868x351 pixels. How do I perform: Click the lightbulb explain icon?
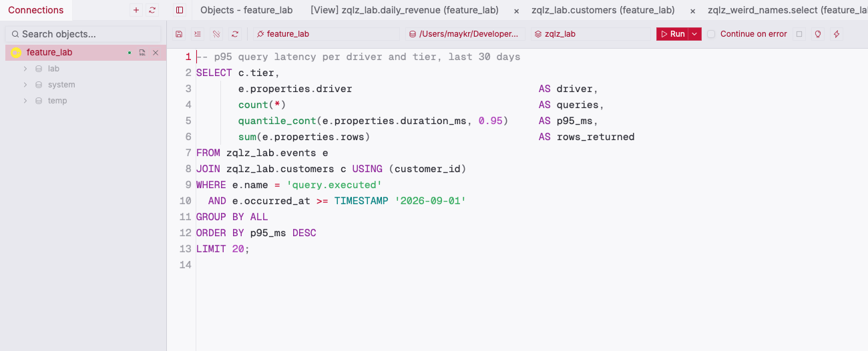click(x=818, y=34)
